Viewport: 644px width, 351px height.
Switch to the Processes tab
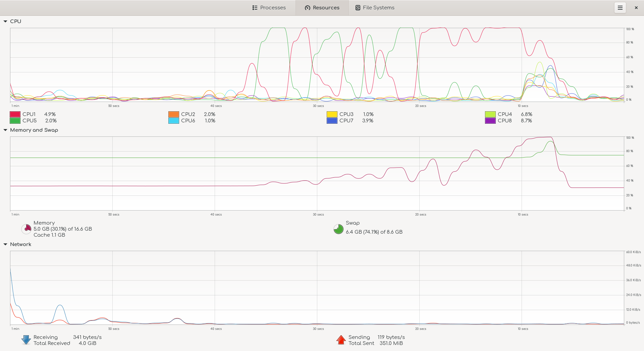click(269, 7)
